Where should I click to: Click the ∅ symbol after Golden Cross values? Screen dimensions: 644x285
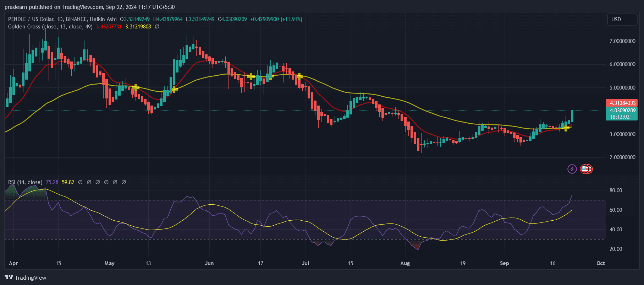tap(157, 27)
